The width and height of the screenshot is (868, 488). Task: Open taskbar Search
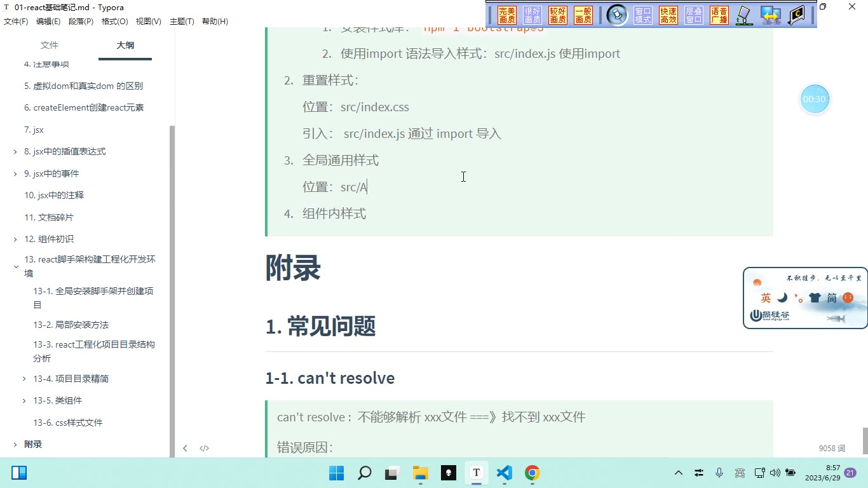click(364, 473)
